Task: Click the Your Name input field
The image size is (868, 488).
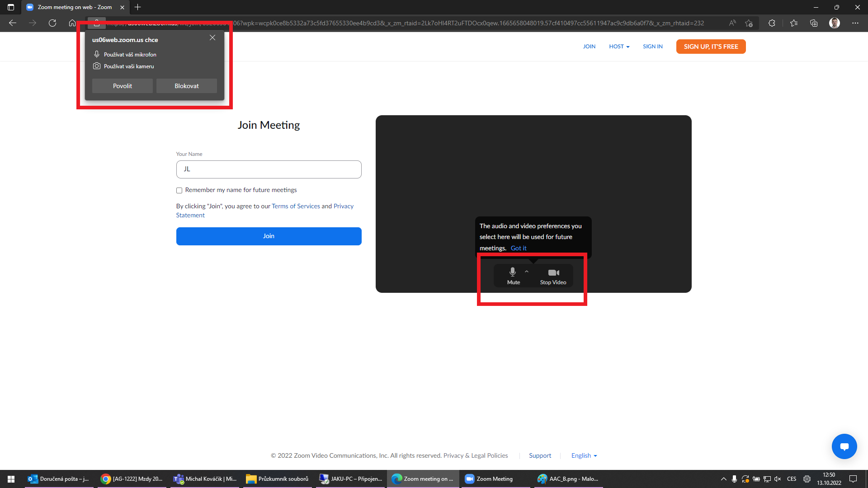Action: (269, 169)
